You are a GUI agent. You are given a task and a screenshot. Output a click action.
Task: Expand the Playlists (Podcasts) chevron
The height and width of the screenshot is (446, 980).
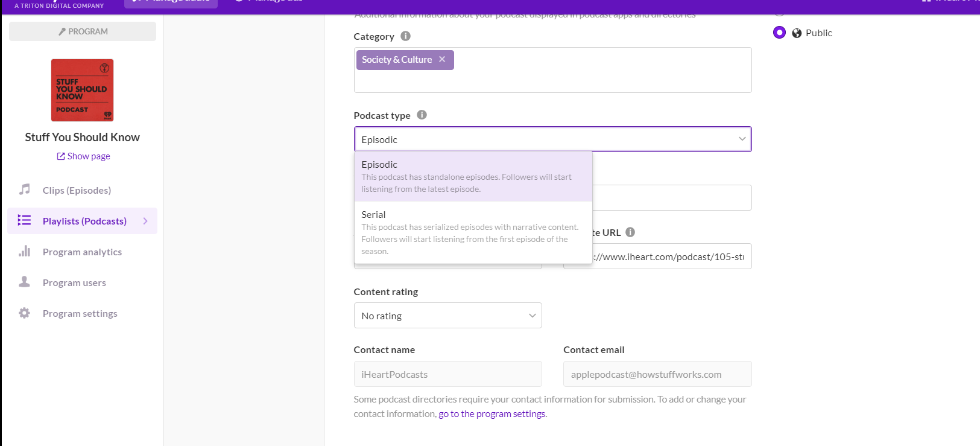145,221
